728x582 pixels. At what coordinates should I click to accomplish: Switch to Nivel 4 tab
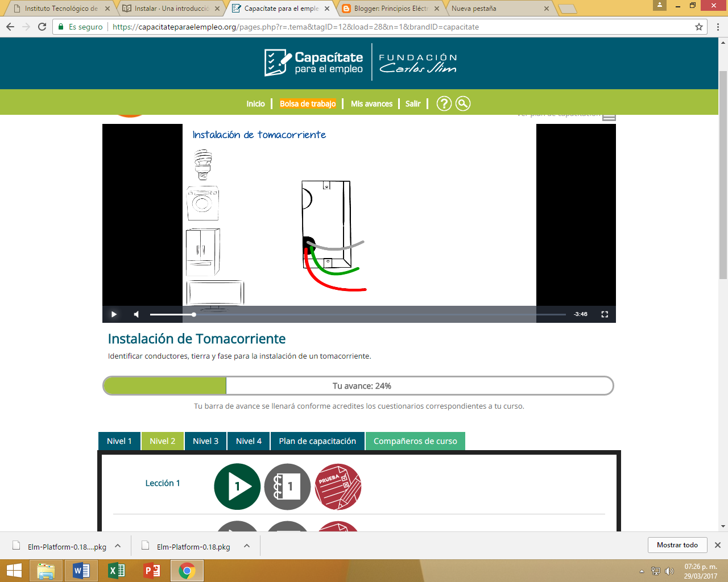click(249, 441)
